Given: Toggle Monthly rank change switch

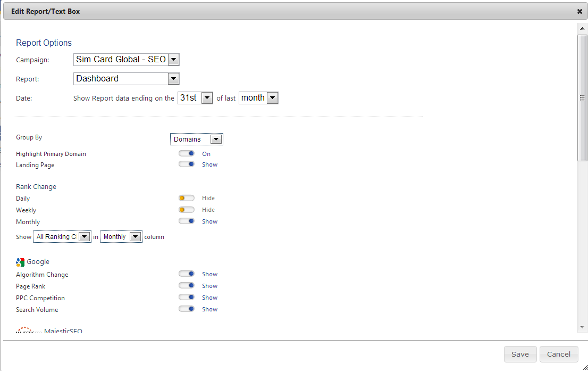Looking at the screenshot, I should pyautogui.click(x=187, y=221).
